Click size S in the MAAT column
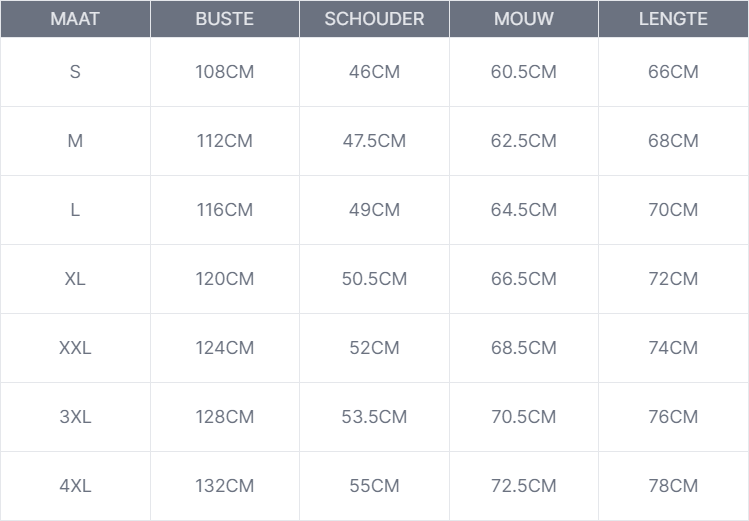Screen dimensions: 749x521 coord(75,72)
